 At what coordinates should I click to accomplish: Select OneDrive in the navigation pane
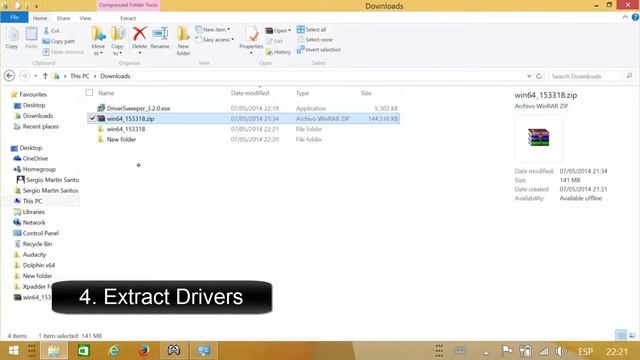pos(35,158)
